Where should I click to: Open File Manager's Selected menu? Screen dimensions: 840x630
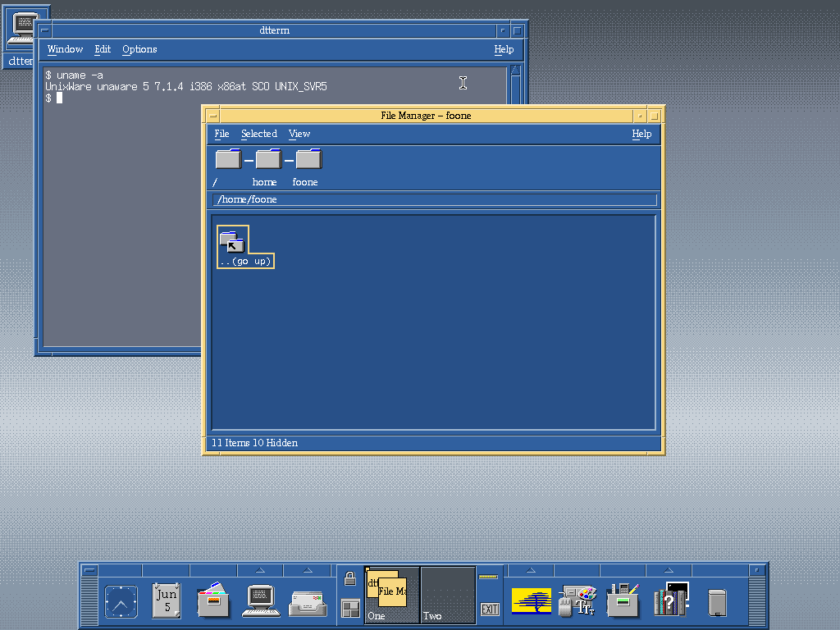[258, 134]
